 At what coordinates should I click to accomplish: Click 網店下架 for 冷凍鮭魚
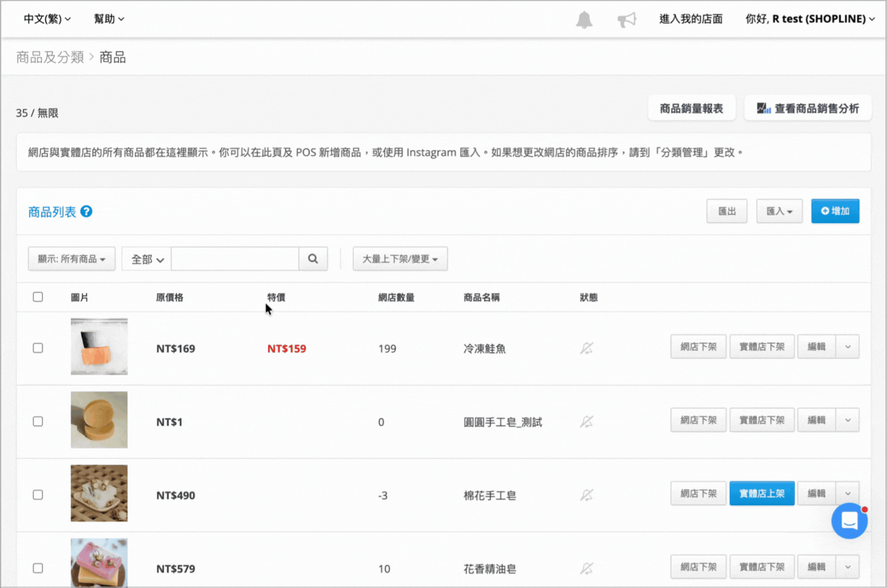tap(699, 346)
